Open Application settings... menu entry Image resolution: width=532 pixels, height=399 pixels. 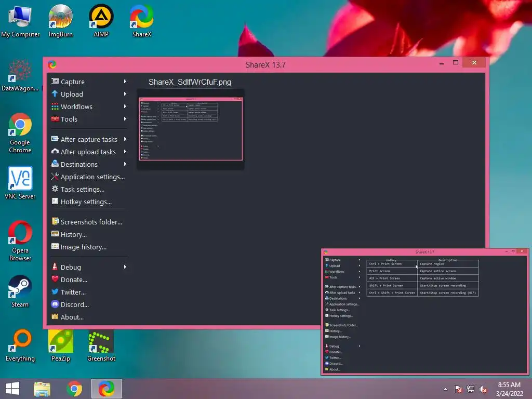click(x=89, y=177)
